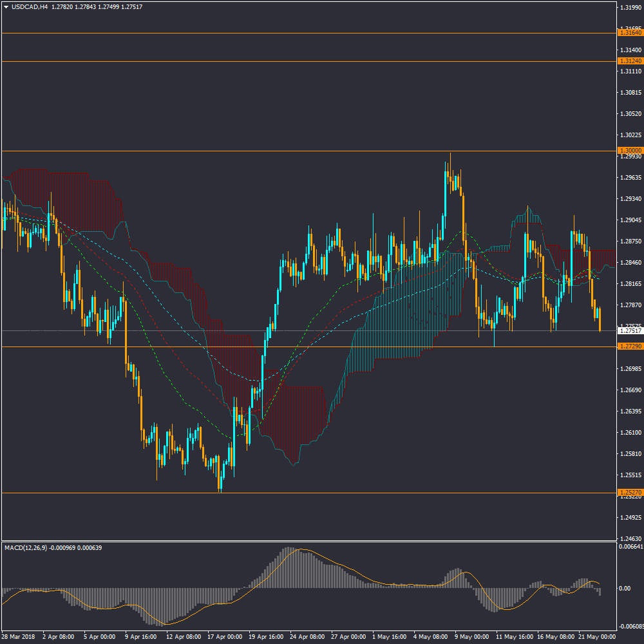Click the latest orange candle at chart's right edge

(x=600, y=320)
